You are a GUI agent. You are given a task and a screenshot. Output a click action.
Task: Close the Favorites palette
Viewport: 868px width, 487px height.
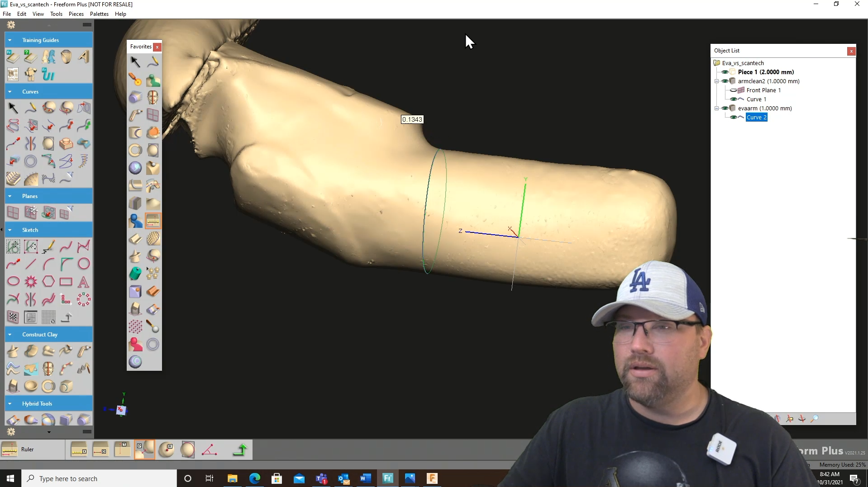tap(157, 47)
